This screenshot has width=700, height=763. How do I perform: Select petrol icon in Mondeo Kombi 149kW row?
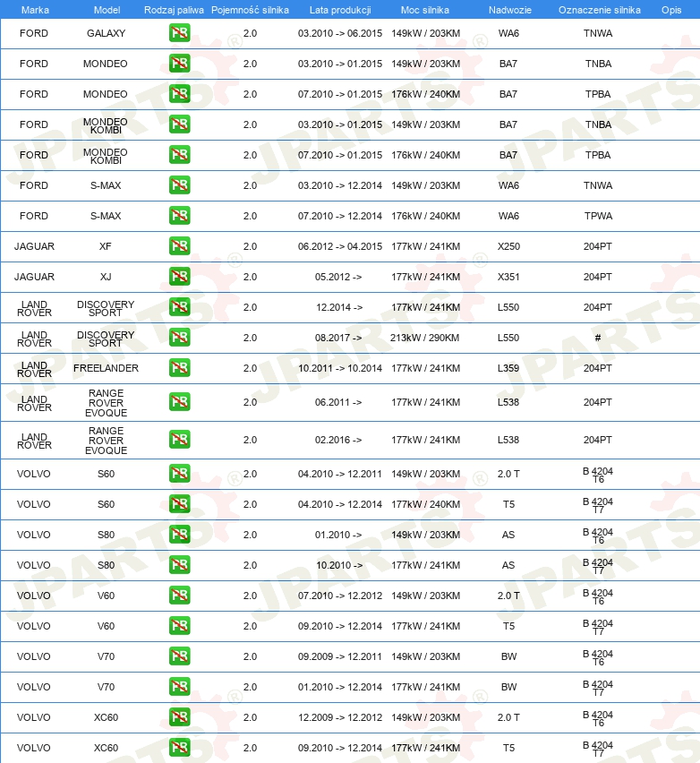[180, 124]
